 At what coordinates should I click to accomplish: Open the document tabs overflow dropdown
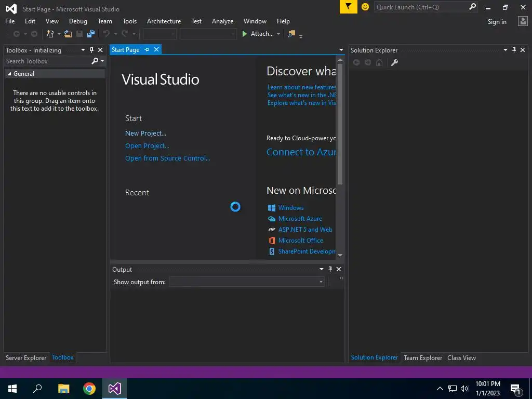tap(341, 50)
